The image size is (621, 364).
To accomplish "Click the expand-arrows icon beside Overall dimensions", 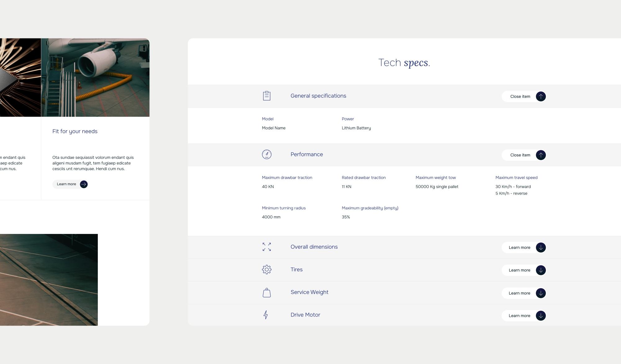I will (266, 247).
